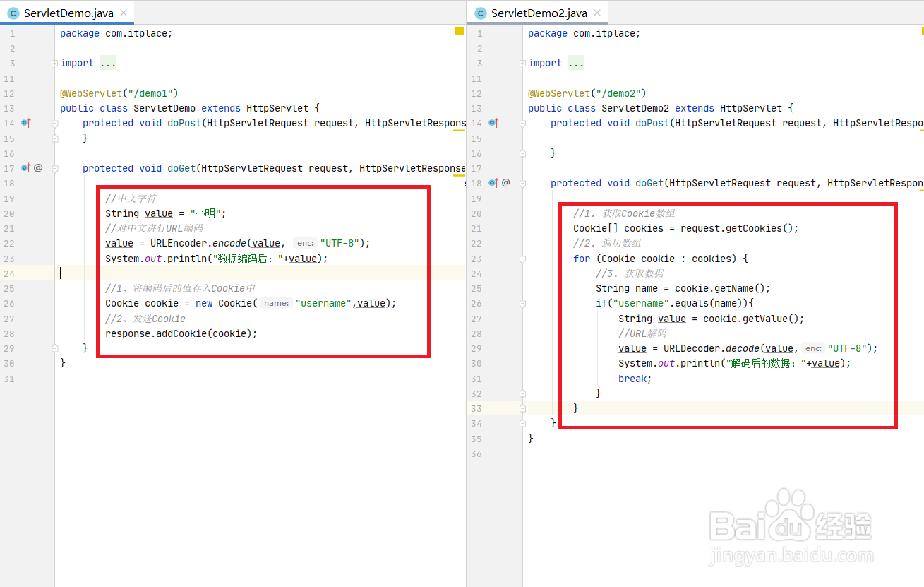Click response.addCookie(cookie) statement
The image size is (924, 587).
[181, 333]
